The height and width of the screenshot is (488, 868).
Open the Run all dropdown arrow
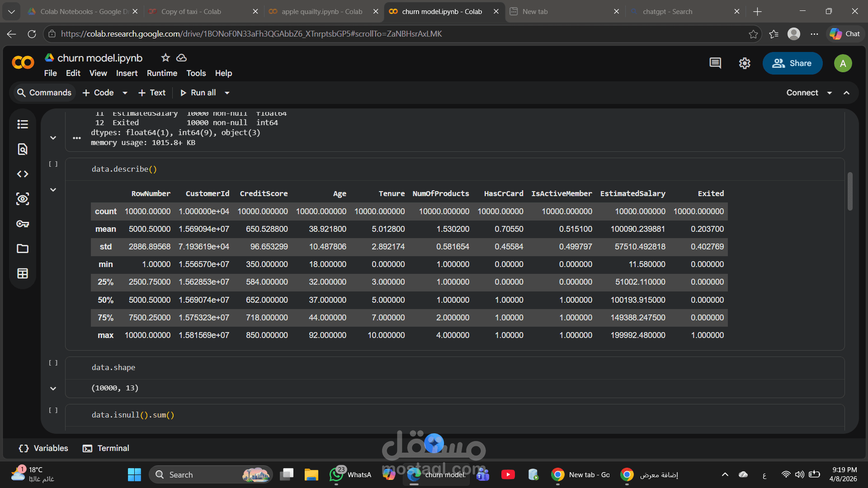coord(227,93)
